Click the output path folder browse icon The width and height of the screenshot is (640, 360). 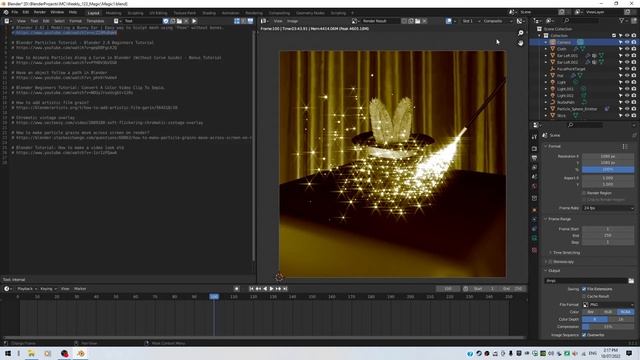point(631,281)
